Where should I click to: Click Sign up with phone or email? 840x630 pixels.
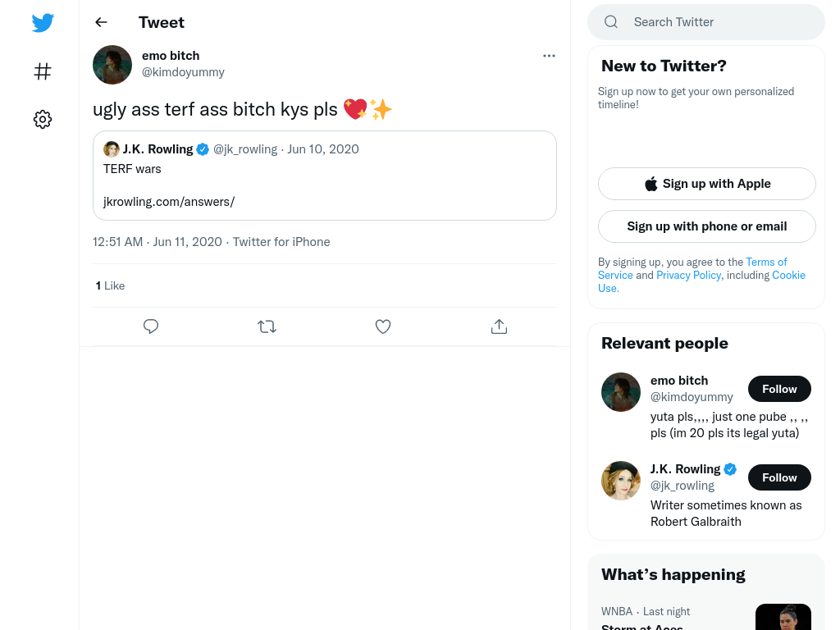pos(706,226)
